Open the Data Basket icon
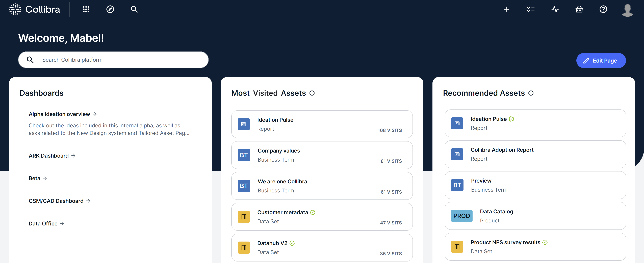644x263 pixels. pyautogui.click(x=579, y=9)
